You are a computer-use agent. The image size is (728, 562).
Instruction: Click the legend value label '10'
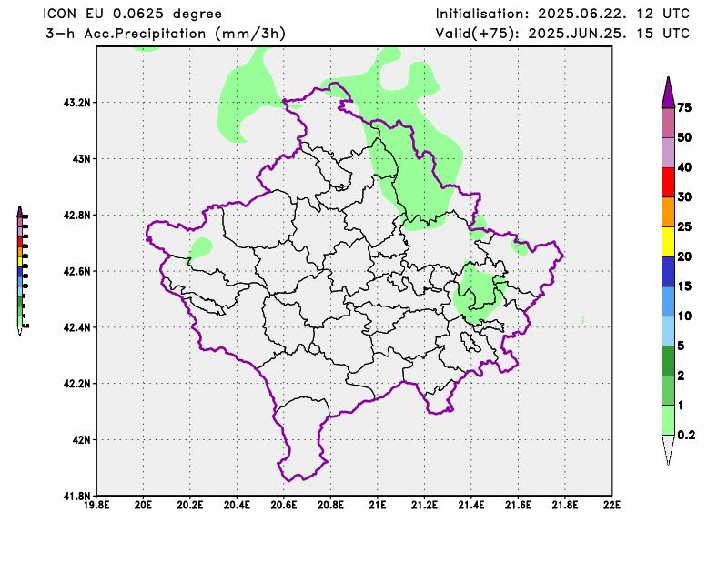point(684,316)
